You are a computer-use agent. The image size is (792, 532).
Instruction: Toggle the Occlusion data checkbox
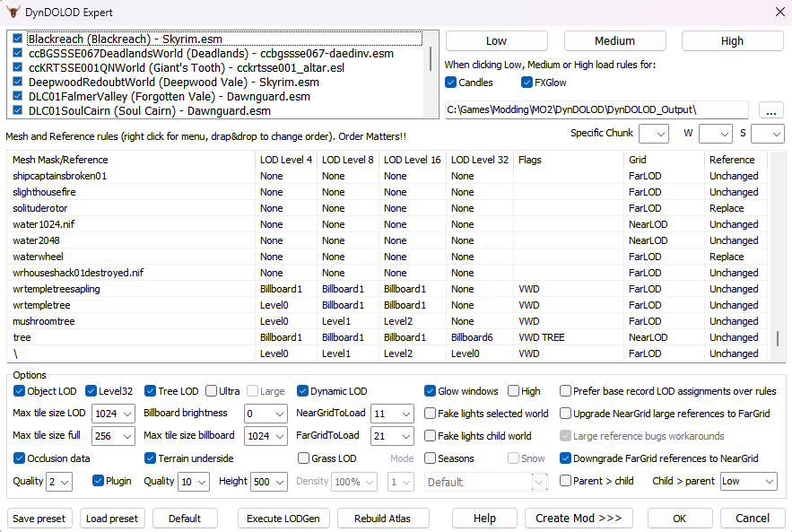19,458
